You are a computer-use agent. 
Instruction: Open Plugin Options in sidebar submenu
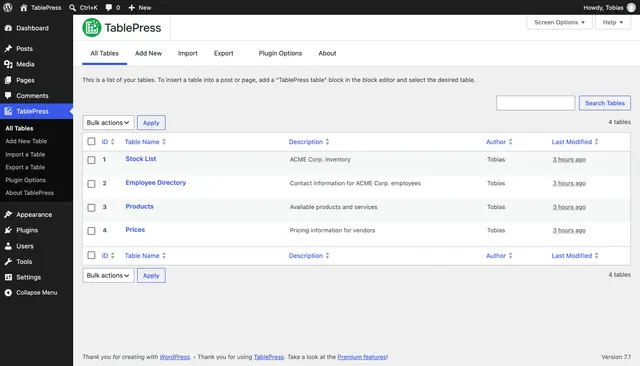point(26,180)
